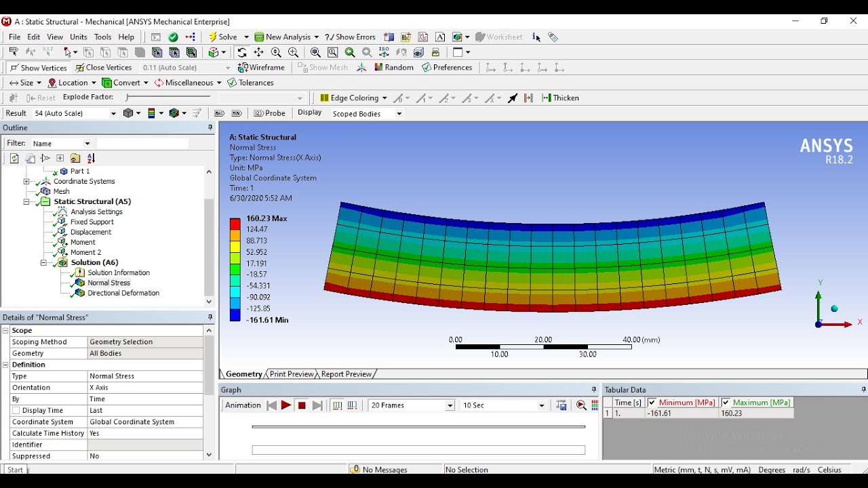Image resolution: width=868 pixels, height=488 pixels.
Task: Go to previous animation frame
Action: 271,405
